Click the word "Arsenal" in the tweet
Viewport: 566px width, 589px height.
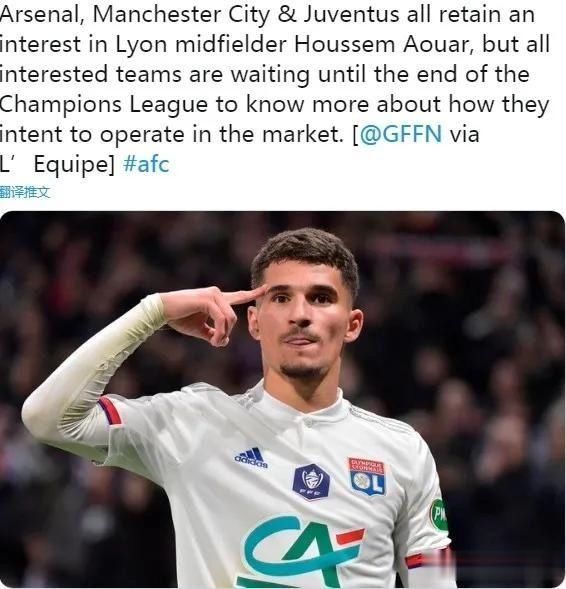pos(42,15)
